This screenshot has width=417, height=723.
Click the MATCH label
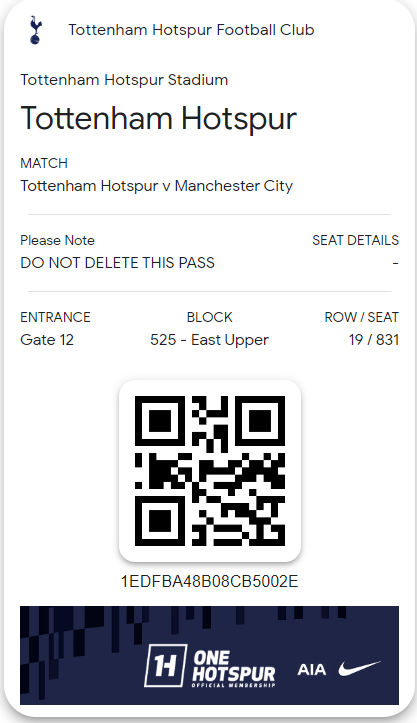[x=44, y=163]
